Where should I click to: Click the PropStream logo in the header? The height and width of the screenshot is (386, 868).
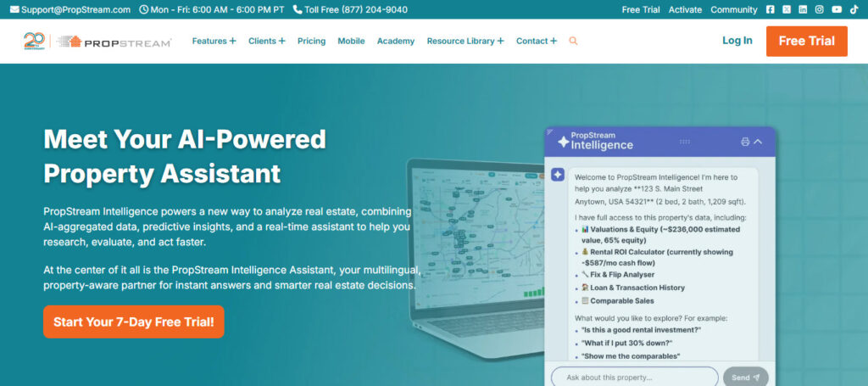114,42
